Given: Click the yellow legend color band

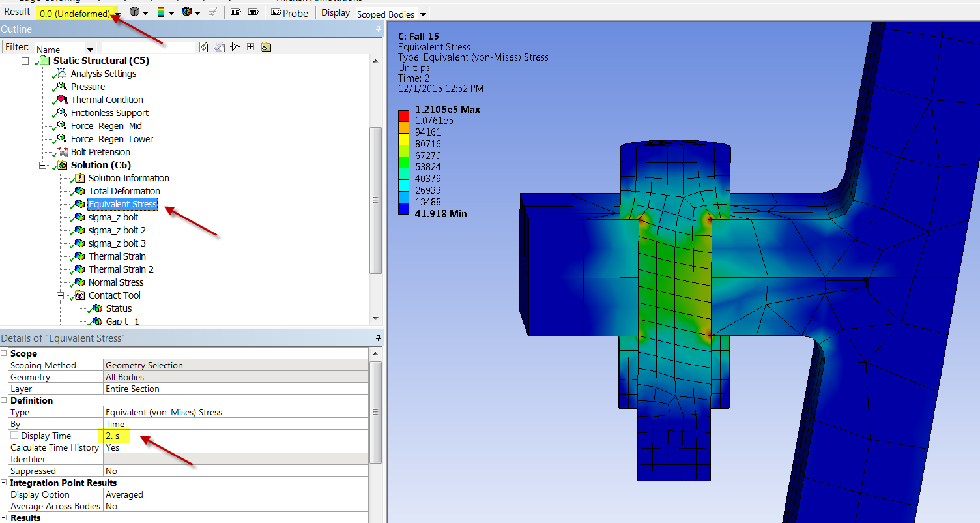Looking at the screenshot, I should (x=403, y=138).
